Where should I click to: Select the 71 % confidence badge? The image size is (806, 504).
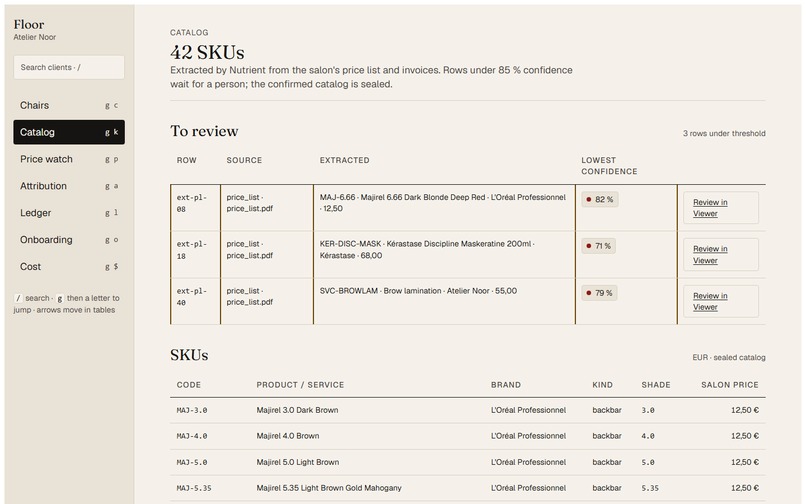point(598,246)
